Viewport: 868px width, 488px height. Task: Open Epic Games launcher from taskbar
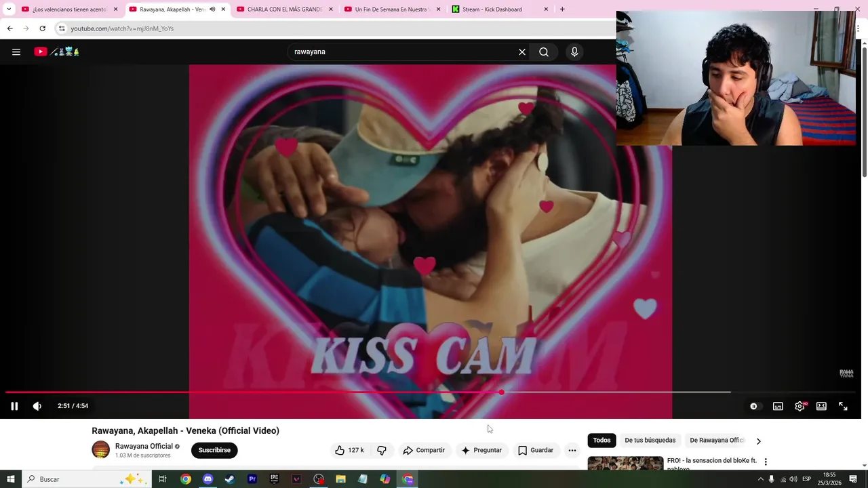274,479
